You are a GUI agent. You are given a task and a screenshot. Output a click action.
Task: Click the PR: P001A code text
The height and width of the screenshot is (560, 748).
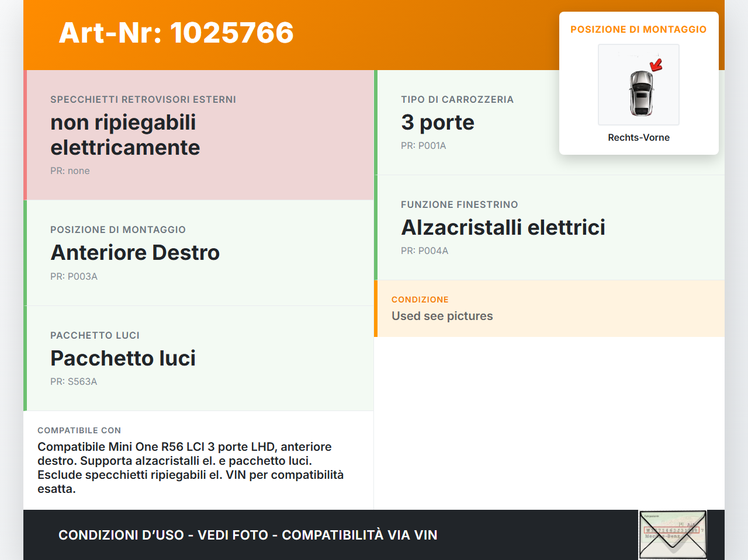point(423,145)
